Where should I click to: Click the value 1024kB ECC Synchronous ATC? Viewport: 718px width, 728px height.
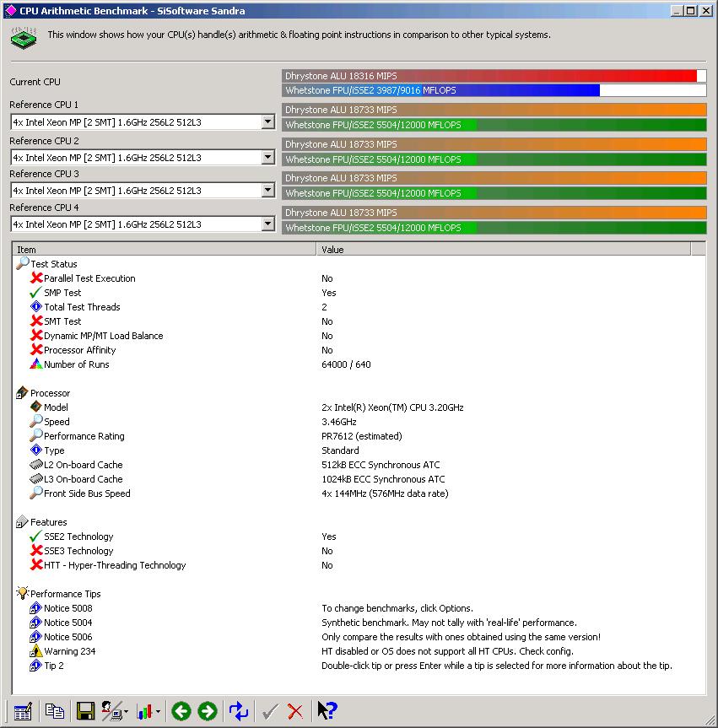point(383,479)
